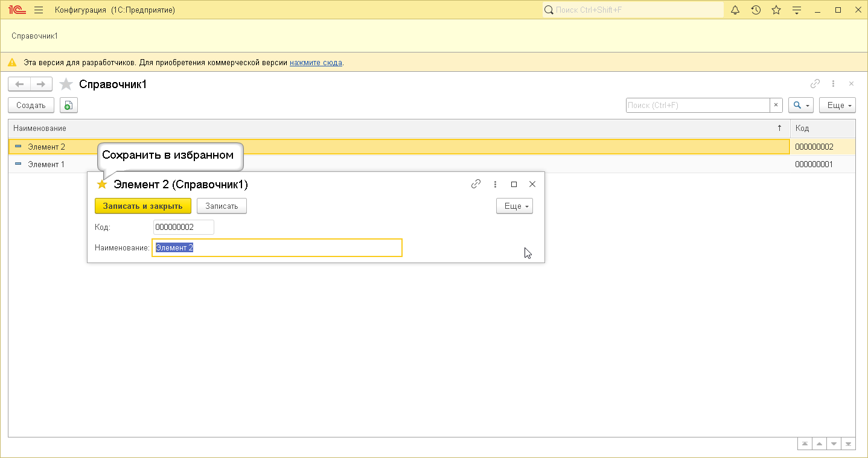Expand the Еще dropdown in the dialog
Screen dimensions: 868x458
pos(514,206)
